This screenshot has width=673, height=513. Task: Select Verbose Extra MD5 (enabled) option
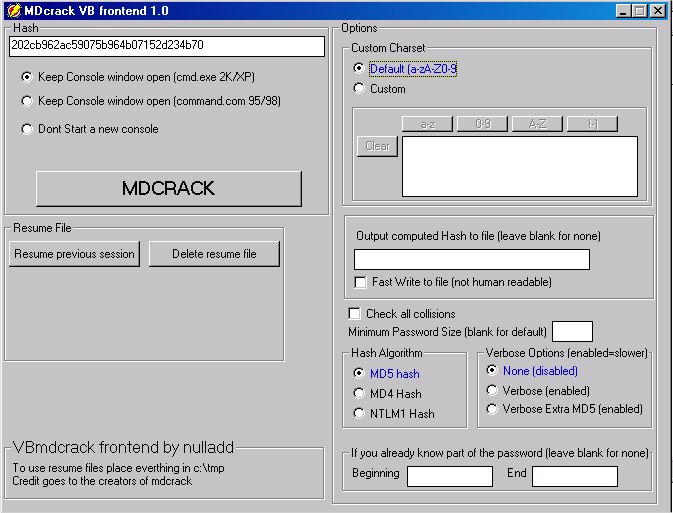click(492, 409)
